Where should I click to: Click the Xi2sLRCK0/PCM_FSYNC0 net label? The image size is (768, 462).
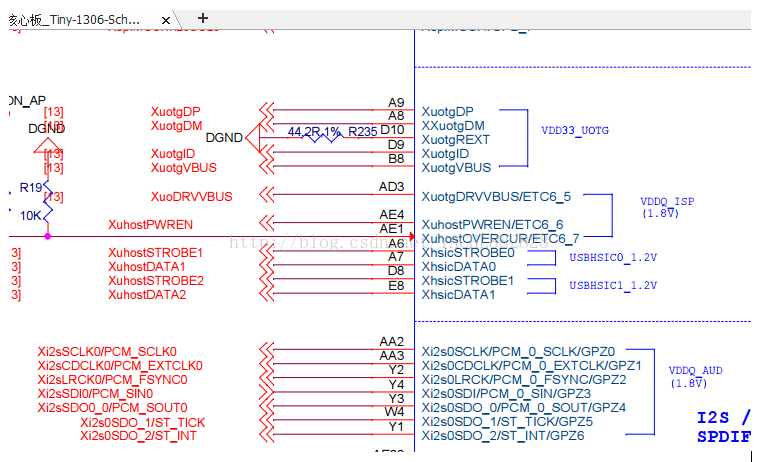112,380
